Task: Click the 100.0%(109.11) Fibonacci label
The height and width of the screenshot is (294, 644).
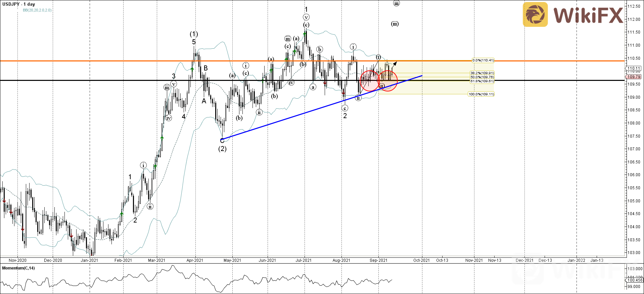Action: tap(481, 94)
